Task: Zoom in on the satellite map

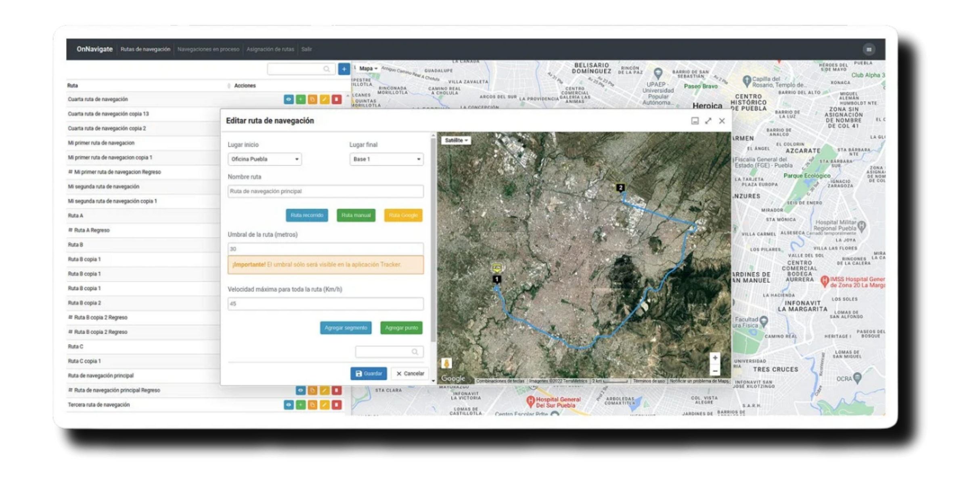Action: point(715,358)
